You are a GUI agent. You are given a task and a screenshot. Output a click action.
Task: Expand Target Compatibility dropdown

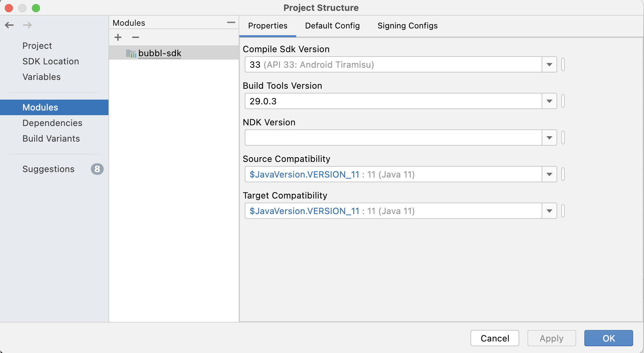549,211
